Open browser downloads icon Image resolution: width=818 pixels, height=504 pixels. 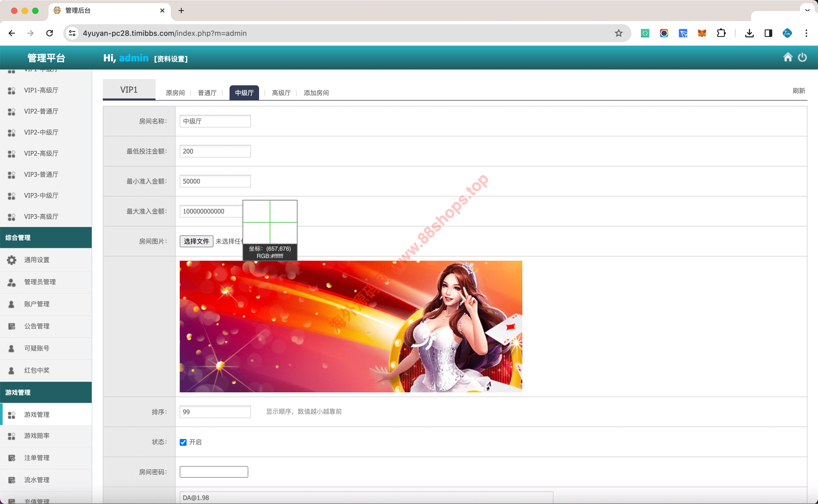[x=749, y=33]
